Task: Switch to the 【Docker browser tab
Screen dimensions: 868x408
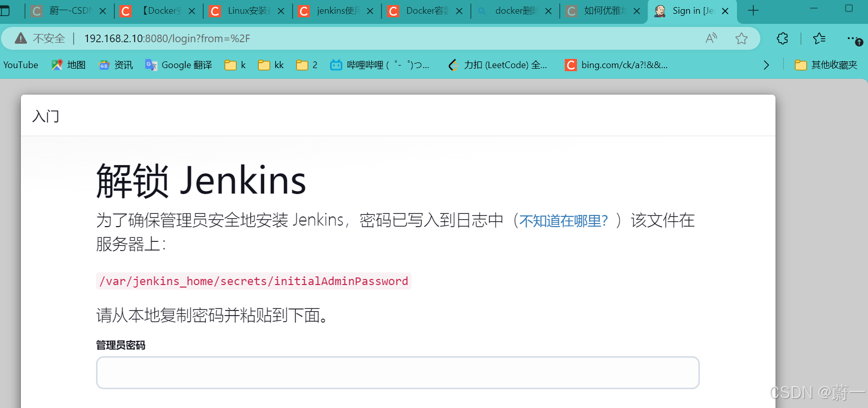Action: [158, 11]
